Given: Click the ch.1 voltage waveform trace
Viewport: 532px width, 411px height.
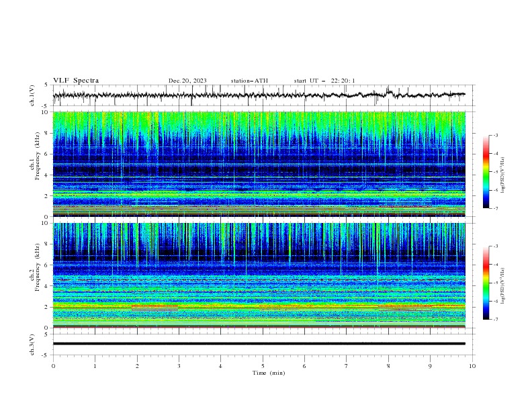Looking at the screenshot, I should pos(259,95).
